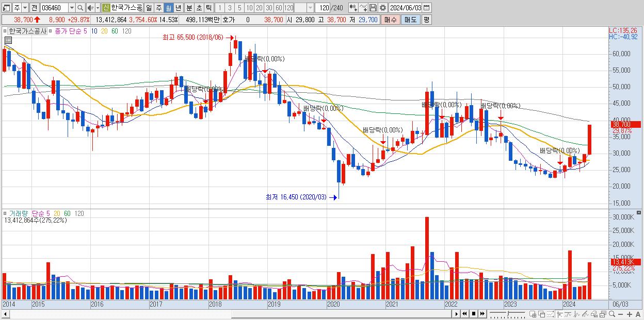Select interval 10 button
The image size is (644, 320).
click(249, 8)
